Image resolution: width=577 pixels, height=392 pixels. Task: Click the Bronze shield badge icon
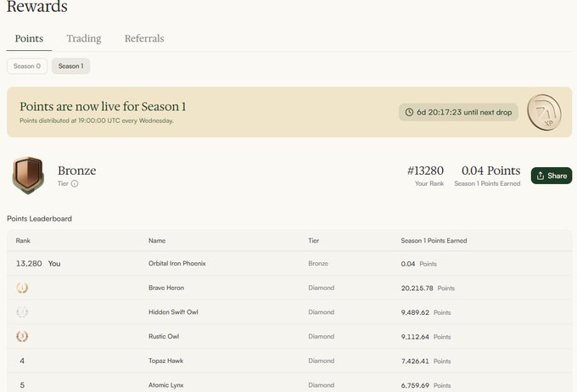point(28,175)
